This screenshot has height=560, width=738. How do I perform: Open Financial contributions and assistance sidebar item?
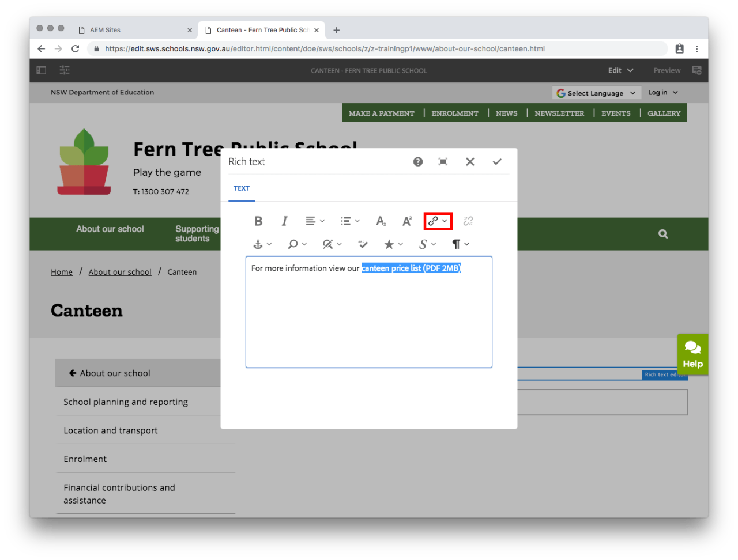coord(119,494)
